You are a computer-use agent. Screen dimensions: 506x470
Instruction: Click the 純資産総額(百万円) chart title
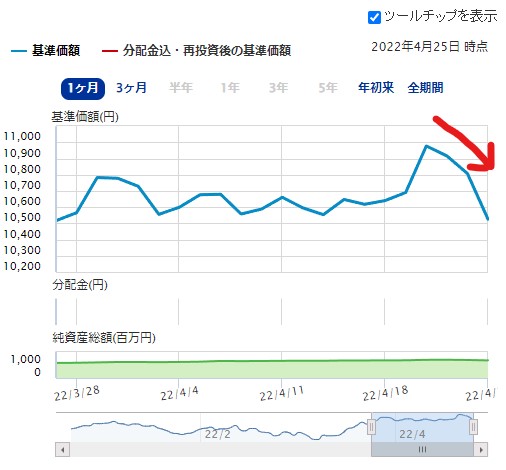[x=104, y=338]
